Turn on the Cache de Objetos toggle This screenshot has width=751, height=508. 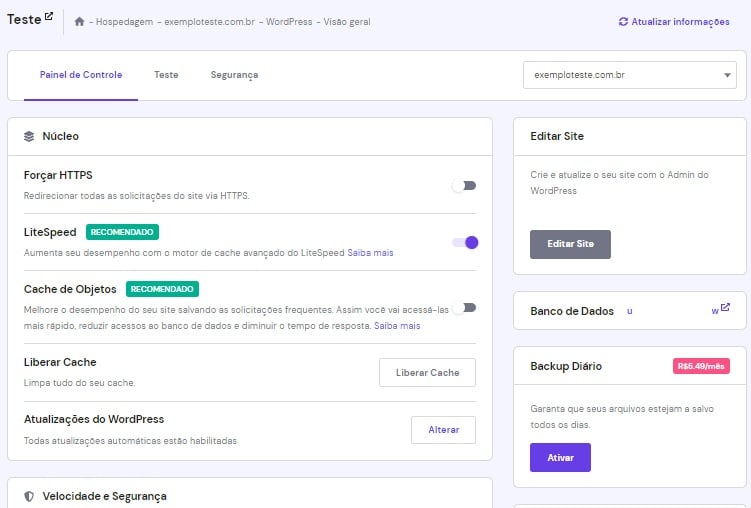pyautogui.click(x=464, y=308)
